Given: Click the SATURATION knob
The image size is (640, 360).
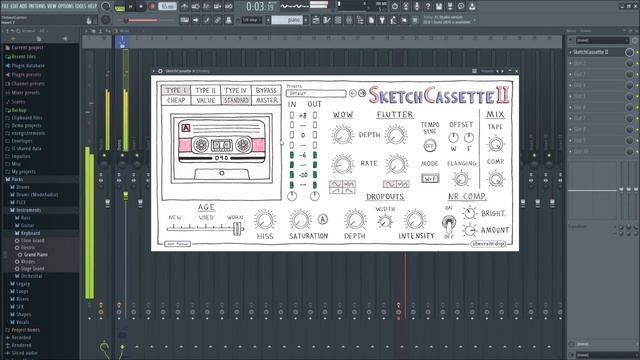Looking at the screenshot, I should (300, 220).
